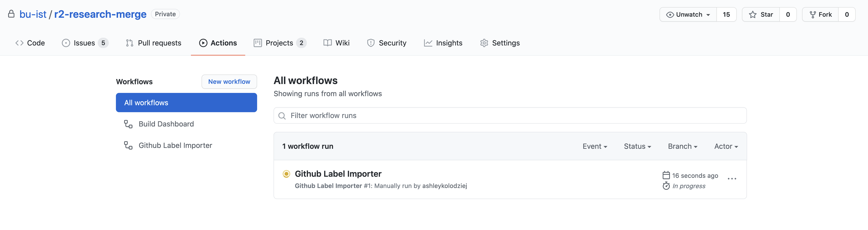
Task: Open the bu-ist organization link
Action: (33, 14)
